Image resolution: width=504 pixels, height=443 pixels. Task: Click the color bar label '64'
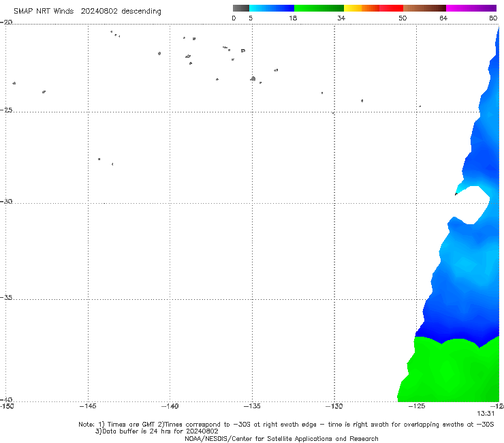tap(443, 18)
